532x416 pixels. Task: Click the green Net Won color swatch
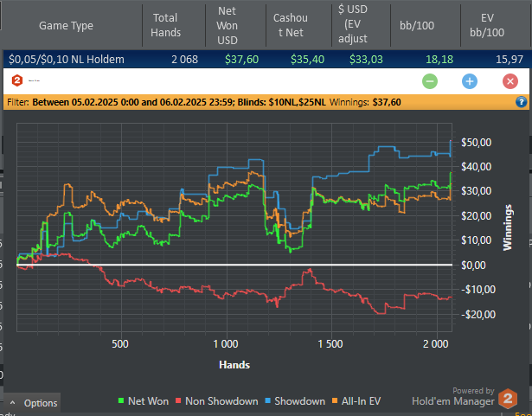pyautogui.click(x=121, y=401)
